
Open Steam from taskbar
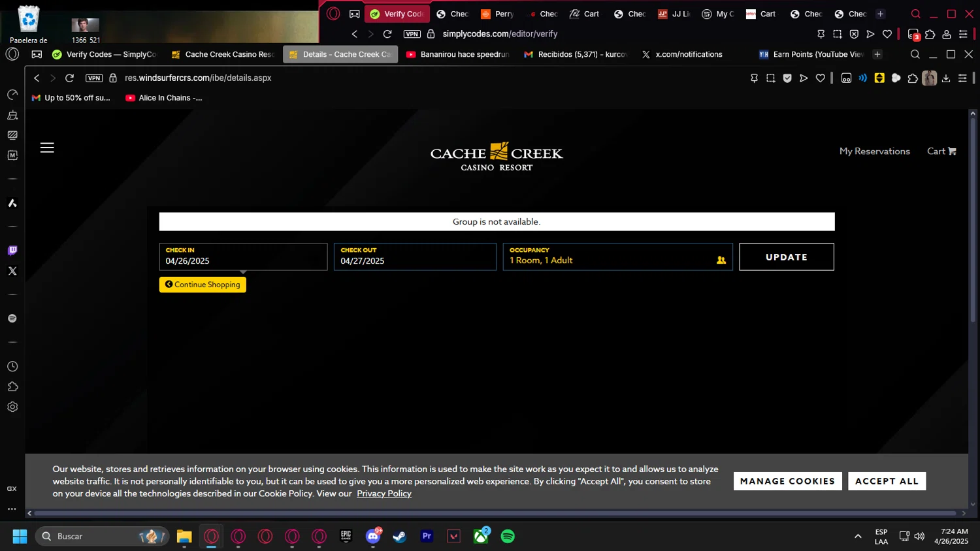pos(400,537)
